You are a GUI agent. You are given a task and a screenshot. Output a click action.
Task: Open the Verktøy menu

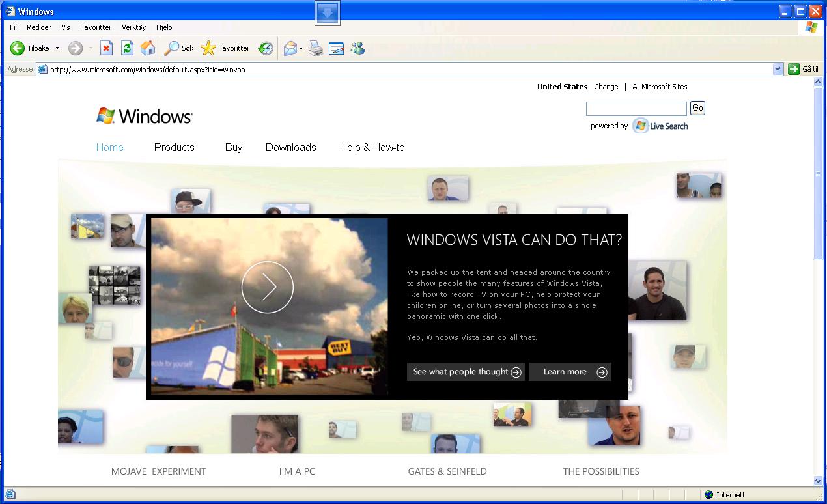pyautogui.click(x=134, y=27)
